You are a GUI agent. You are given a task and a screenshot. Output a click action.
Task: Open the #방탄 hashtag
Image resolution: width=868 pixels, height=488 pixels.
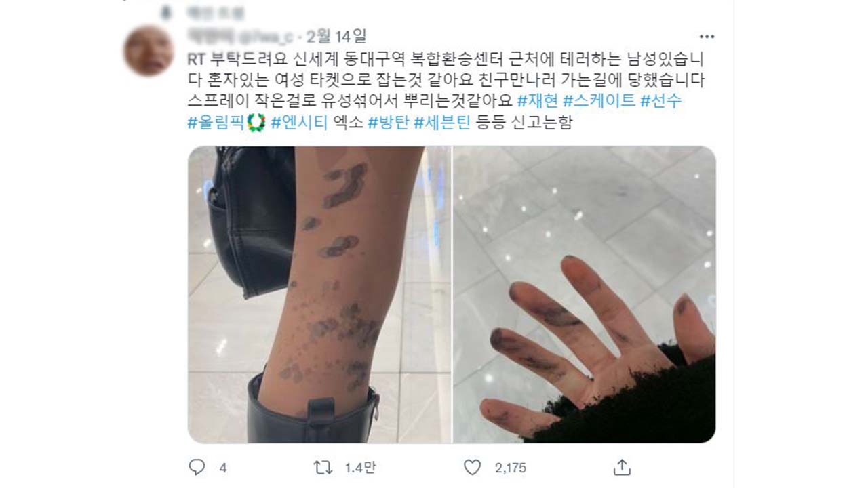click(x=388, y=123)
